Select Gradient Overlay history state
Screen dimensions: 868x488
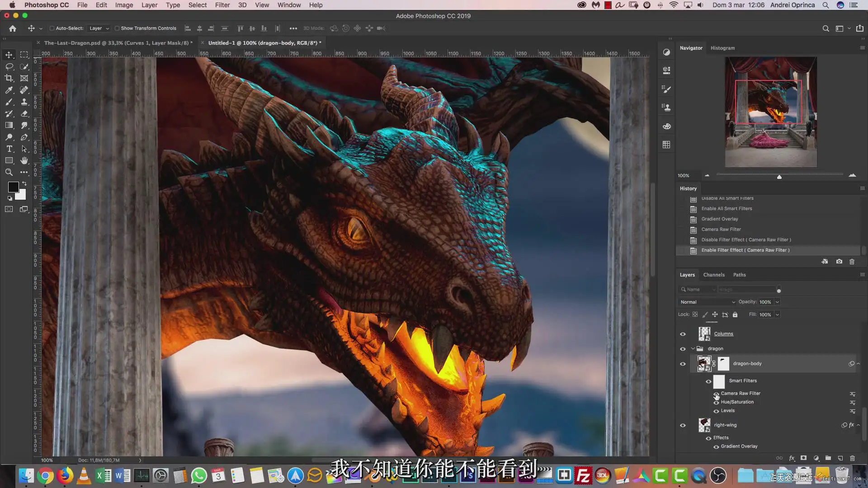(719, 219)
